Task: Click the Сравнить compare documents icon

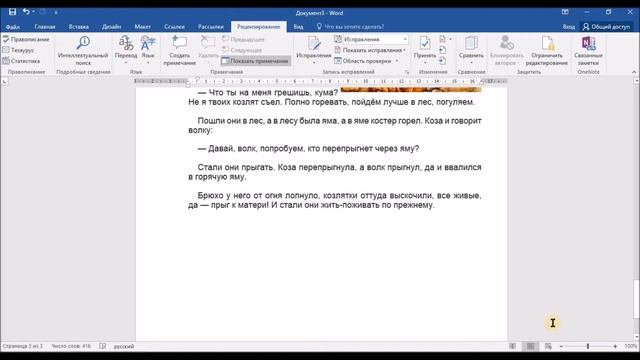Action: [x=471, y=42]
